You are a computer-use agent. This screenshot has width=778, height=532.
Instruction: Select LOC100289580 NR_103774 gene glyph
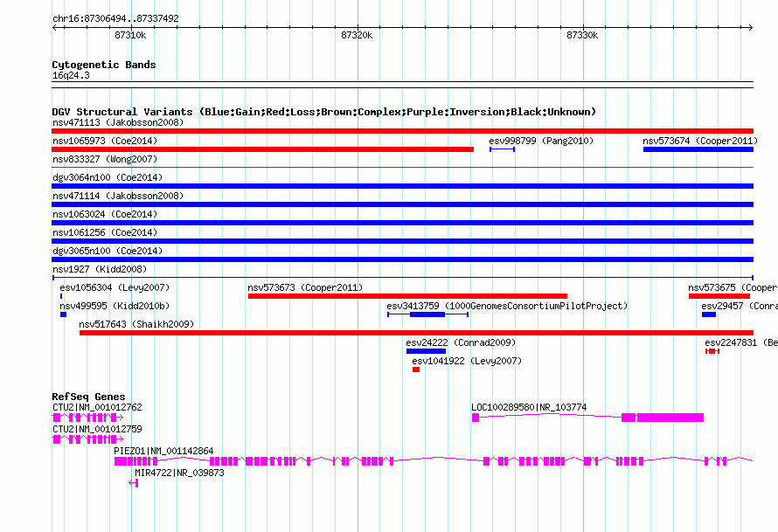[x=587, y=418]
